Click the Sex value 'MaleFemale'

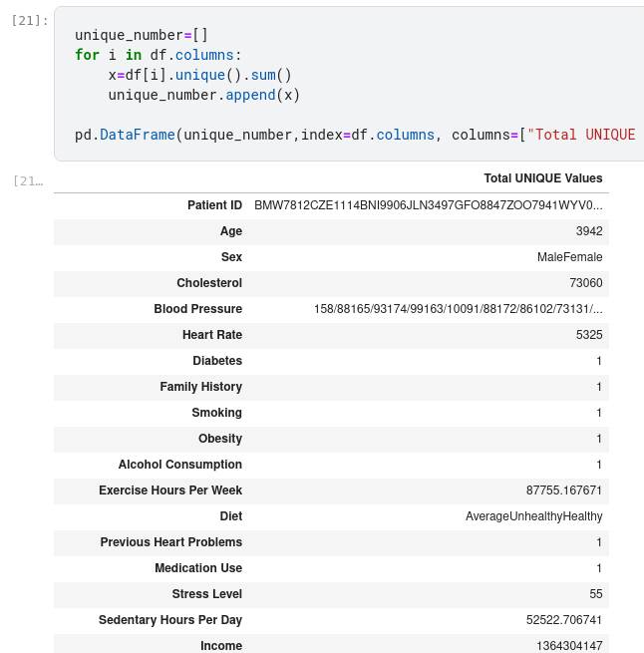pyautogui.click(x=569, y=257)
